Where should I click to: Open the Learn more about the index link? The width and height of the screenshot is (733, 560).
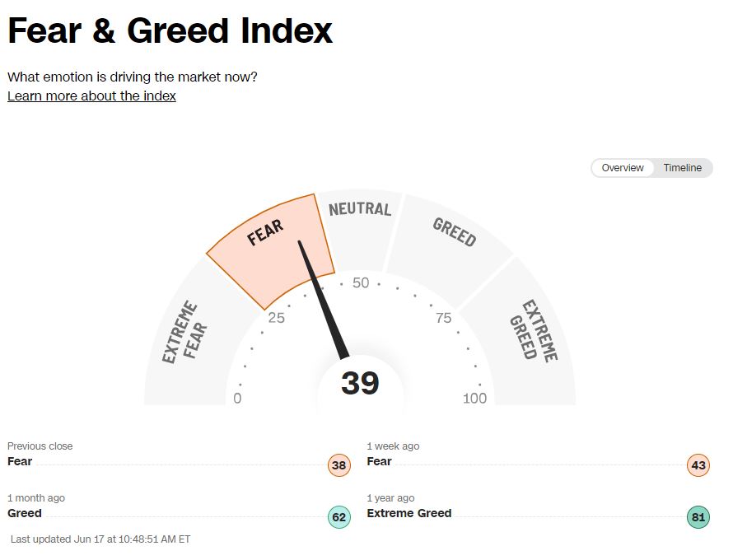(91, 96)
